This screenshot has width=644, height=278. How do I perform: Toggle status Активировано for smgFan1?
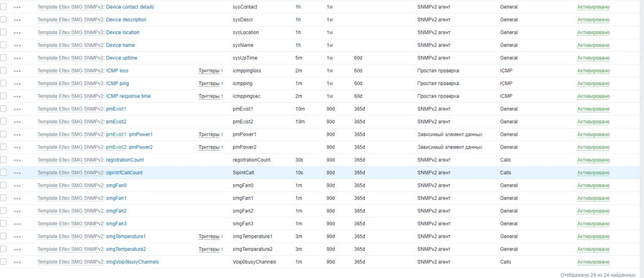click(x=593, y=198)
